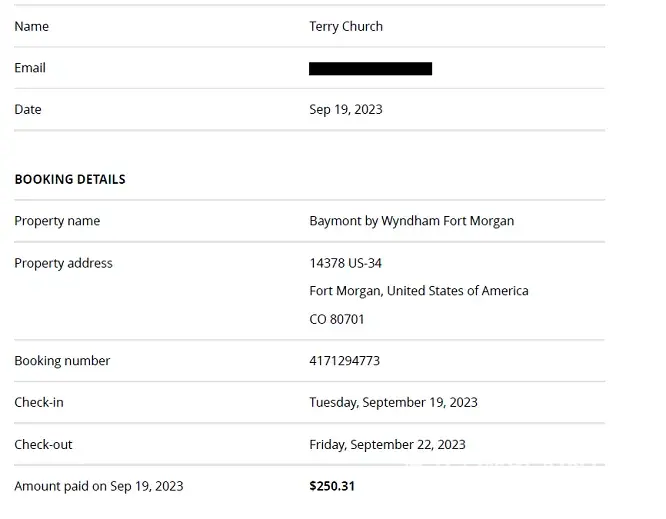The width and height of the screenshot is (666, 519).
Task: Click the BOOKING DETAILS heading
Action: click(70, 179)
